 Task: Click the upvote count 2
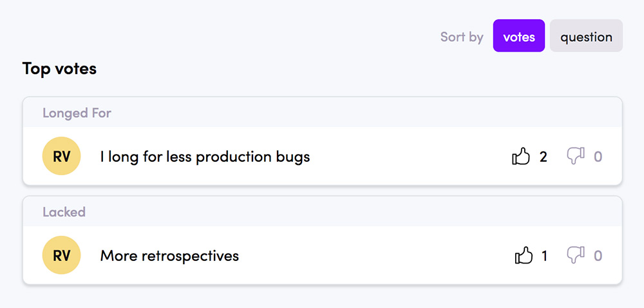[x=543, y=157]
